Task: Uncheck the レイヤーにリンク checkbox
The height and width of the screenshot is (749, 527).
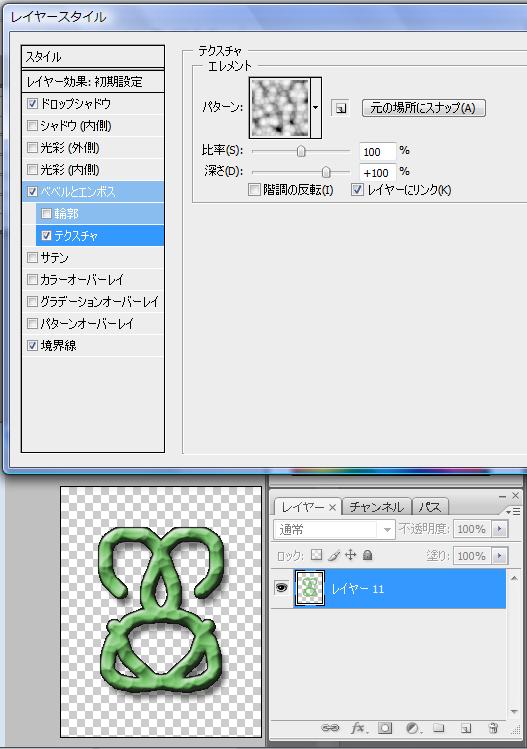Action: (x=357, y=190)
